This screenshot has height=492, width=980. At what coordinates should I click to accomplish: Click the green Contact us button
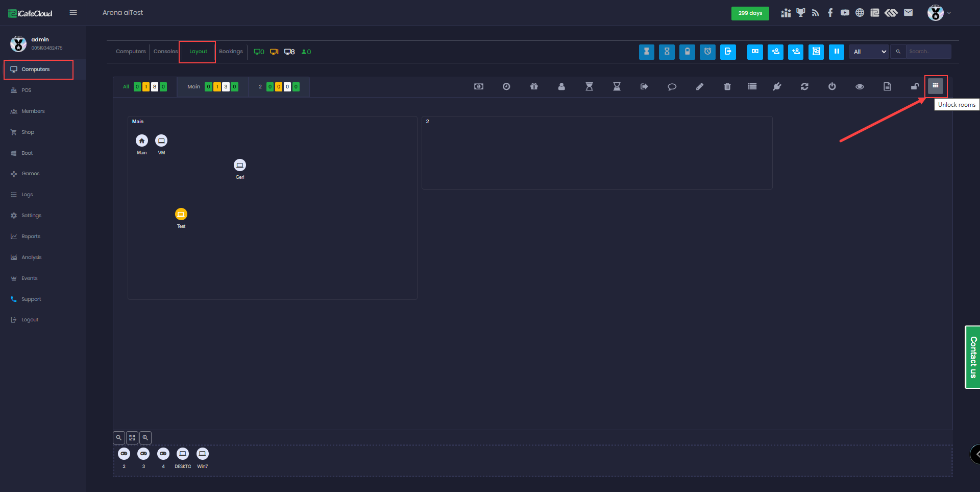(x=973, y=357)
